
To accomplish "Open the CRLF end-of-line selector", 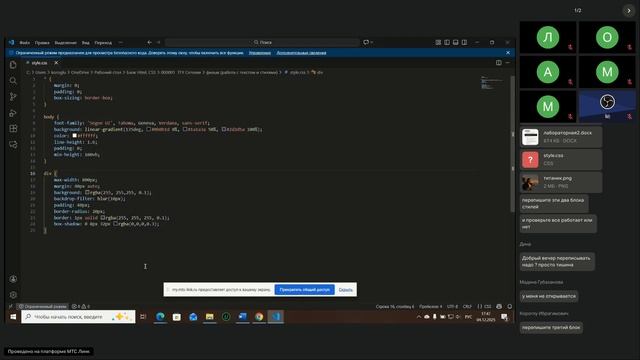I will click(x=467, y=306).
